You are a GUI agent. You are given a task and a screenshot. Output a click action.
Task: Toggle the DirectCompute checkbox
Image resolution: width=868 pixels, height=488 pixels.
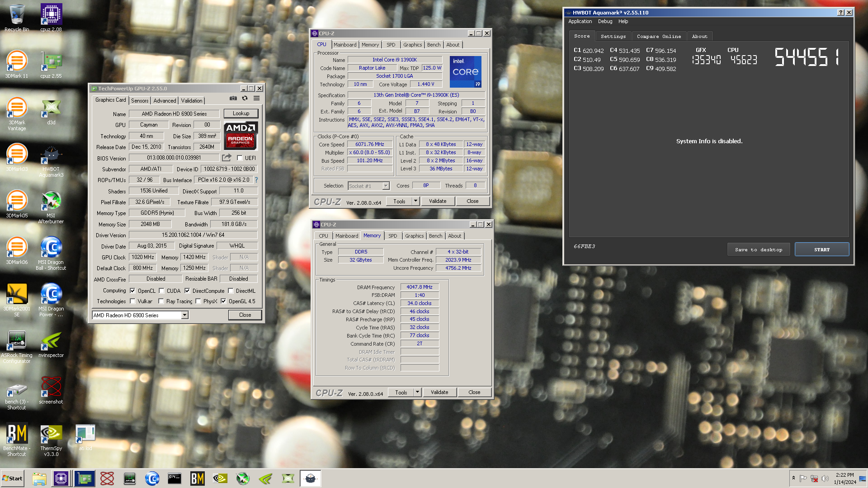pyautogui.click(x=187, y=291)
